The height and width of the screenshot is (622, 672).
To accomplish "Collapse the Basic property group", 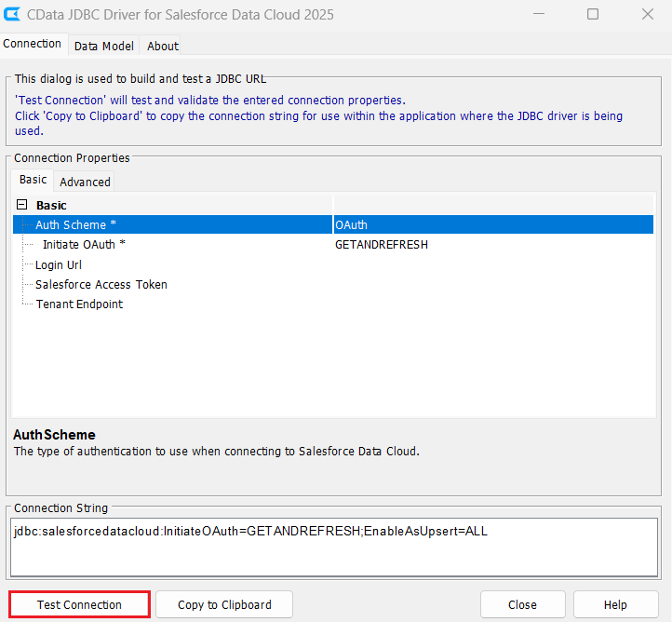I will coord(21,205).
